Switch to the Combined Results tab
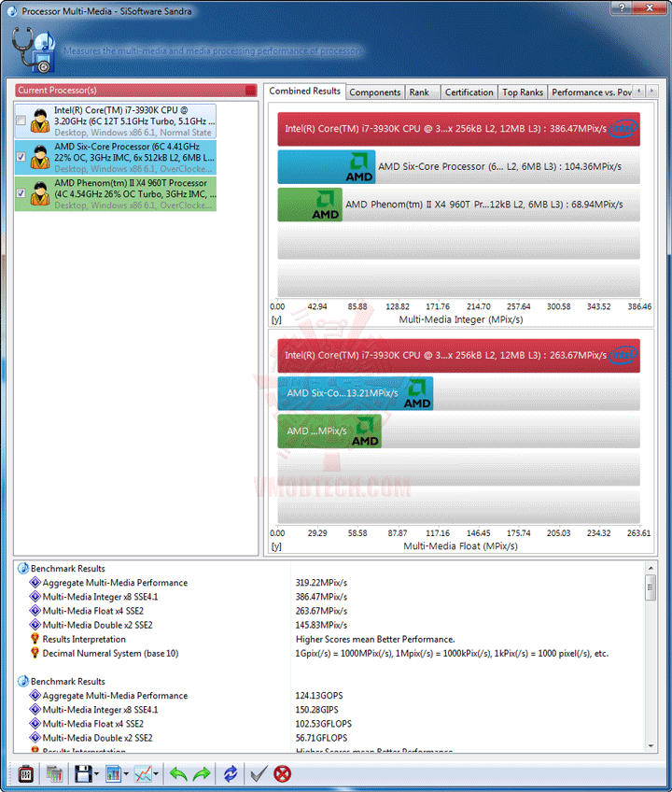This screenshot has height=792, width=672. [304, 91]
